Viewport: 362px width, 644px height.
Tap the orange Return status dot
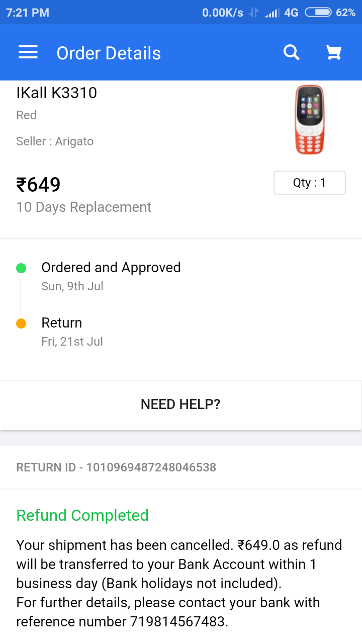[21, 324]
